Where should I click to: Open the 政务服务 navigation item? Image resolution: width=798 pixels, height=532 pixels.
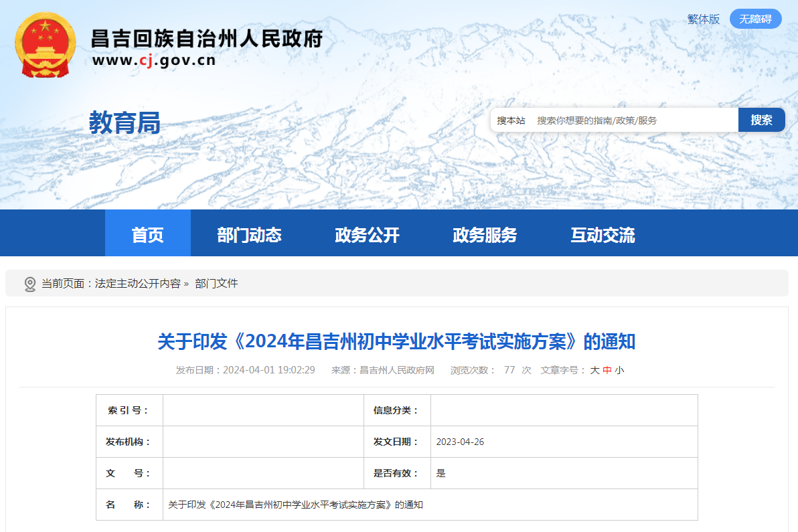point(485,234)
